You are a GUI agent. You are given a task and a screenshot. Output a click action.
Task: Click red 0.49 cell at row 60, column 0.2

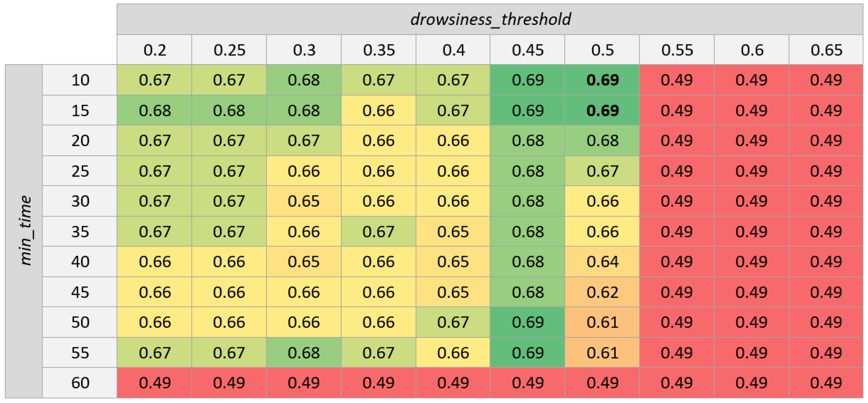[155, 383]
